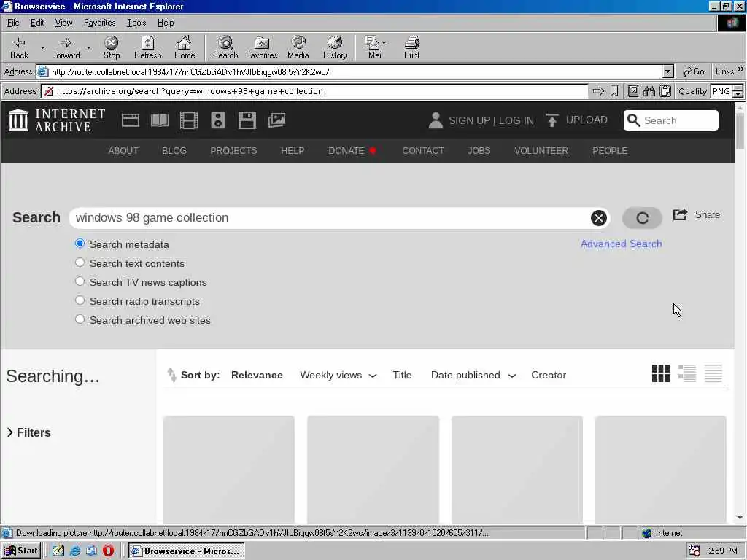Clear the search query with X button
The width and height of the screenshot is (747, 560).
(x=599, y=217)
